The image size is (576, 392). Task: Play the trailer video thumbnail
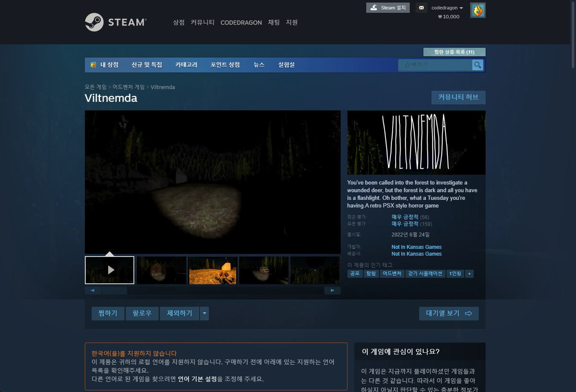[x=110, y=270]
